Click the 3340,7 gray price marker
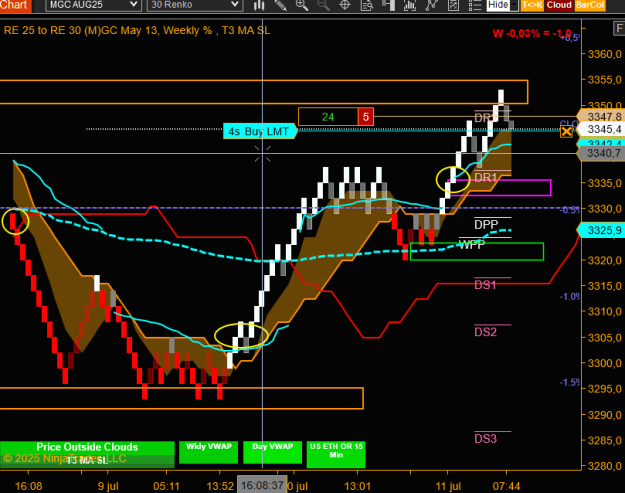This screenshot has height=493, width=625. pos(600,153)
